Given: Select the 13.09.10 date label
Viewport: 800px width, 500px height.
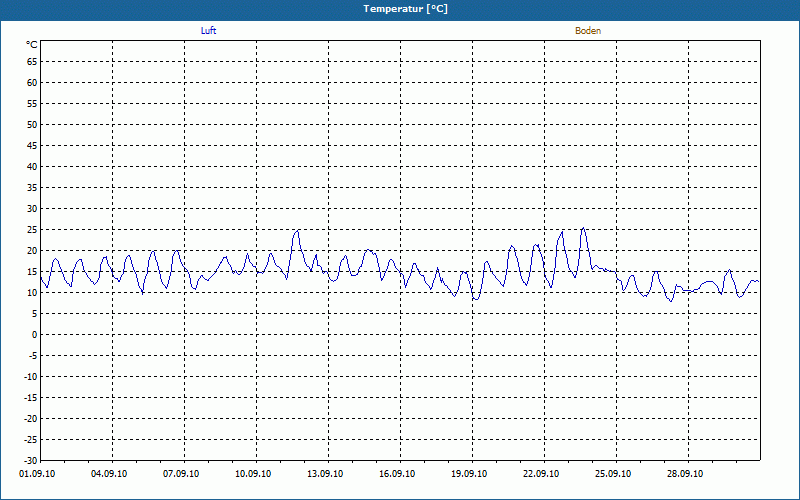Looking at the screenshot, I should point(325,473).
